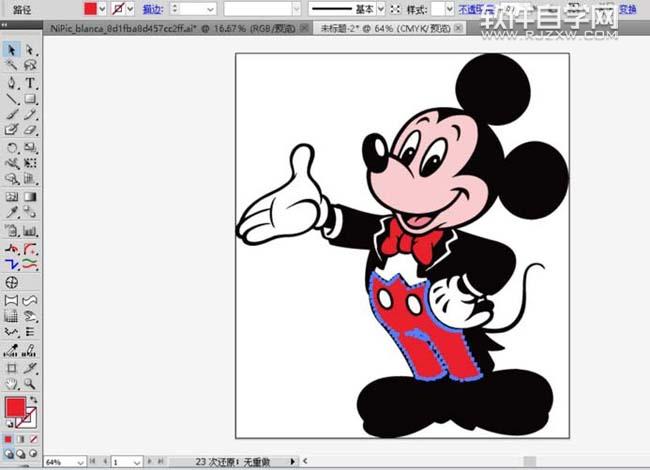Image resolution: width=650 pixels, height=470 pixels.
Task: Select the Line Segment tool
Action: tap(11, 99)
